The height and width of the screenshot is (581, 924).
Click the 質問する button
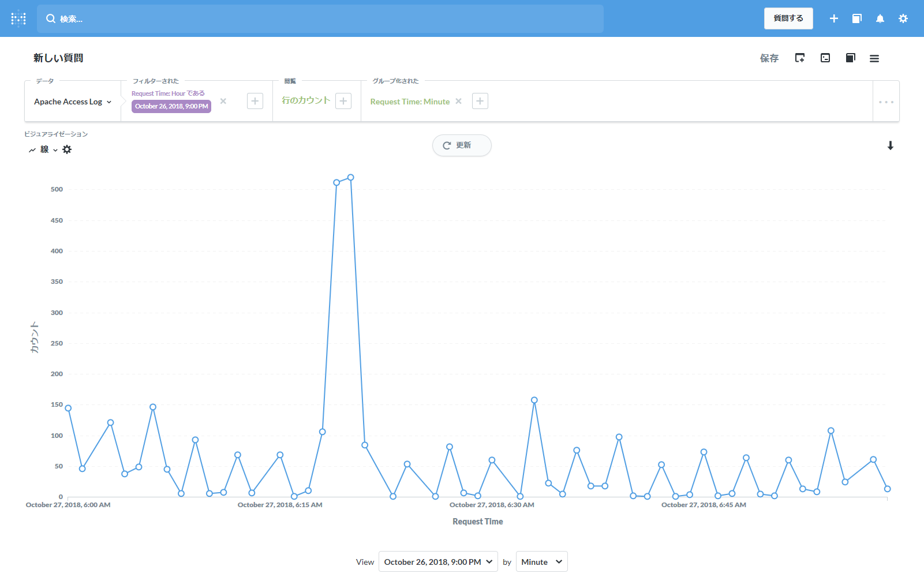pos(788,18)
